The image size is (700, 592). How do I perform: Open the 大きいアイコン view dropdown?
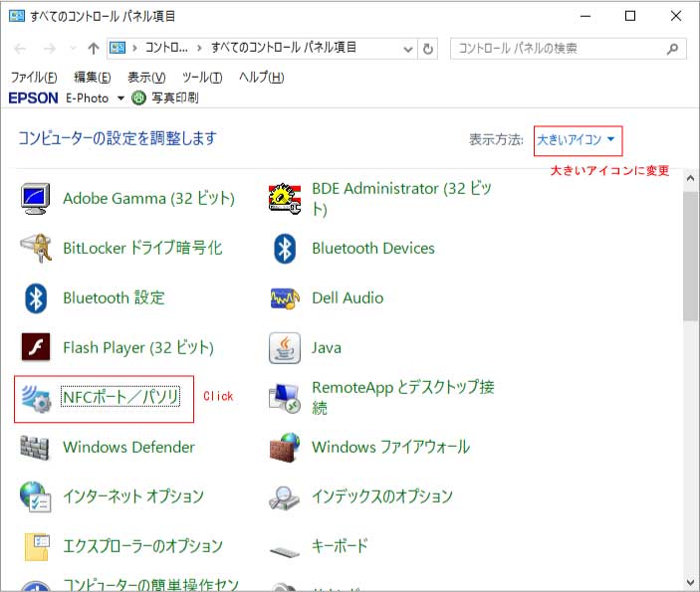(x=577, y=139)
